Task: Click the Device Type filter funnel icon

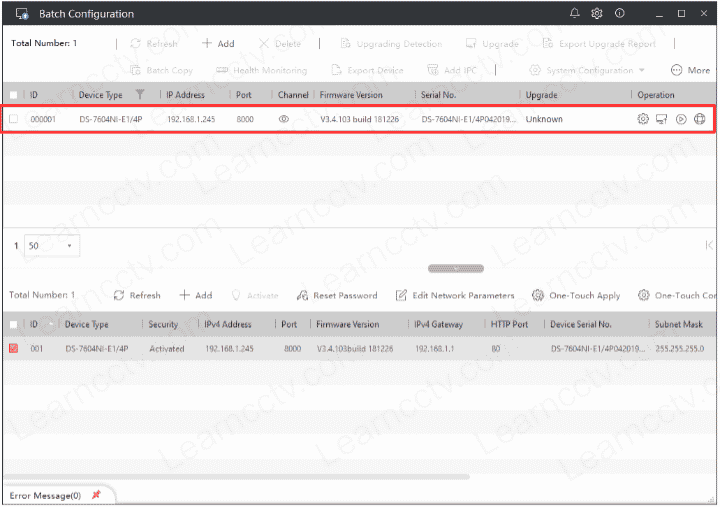Action: pos(140,95)
